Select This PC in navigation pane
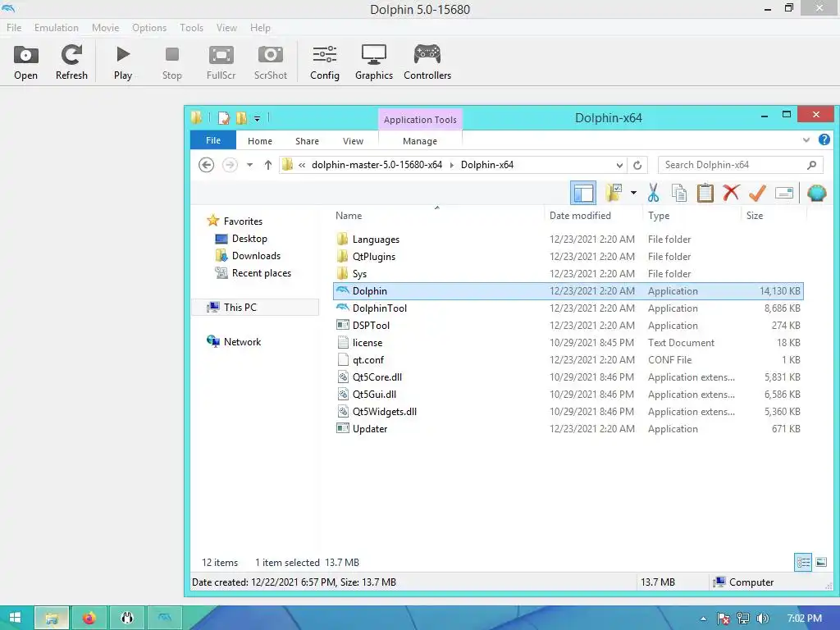 point(255,307)
